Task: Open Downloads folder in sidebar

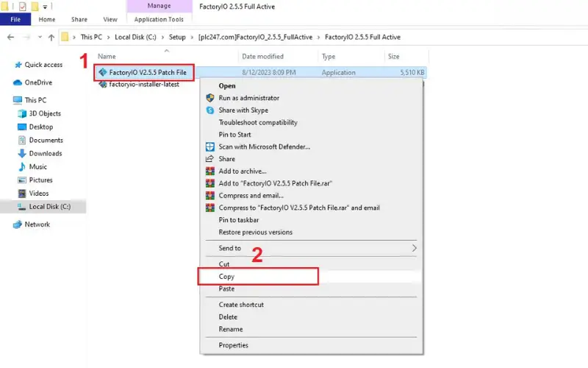Action: click(46, 153)
